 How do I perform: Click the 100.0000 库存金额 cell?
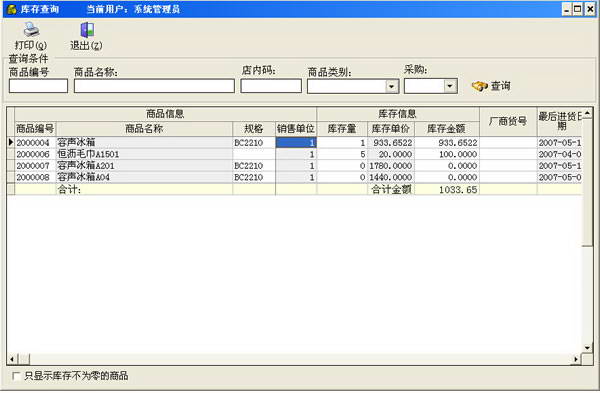447,154
